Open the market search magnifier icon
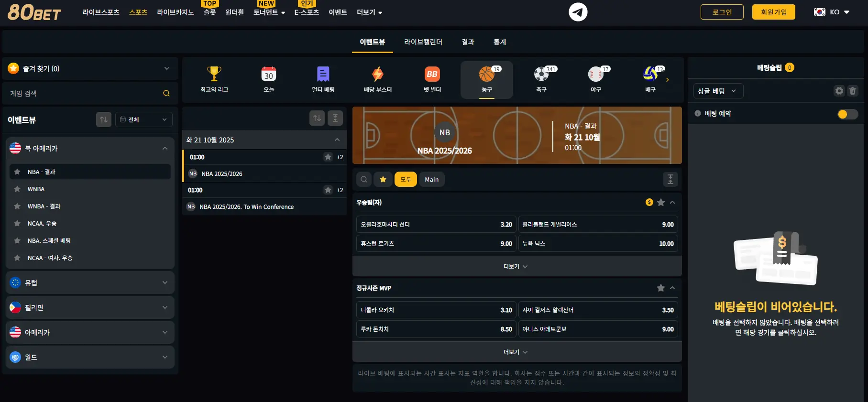868x402 pixels. [x=364, y=179]
